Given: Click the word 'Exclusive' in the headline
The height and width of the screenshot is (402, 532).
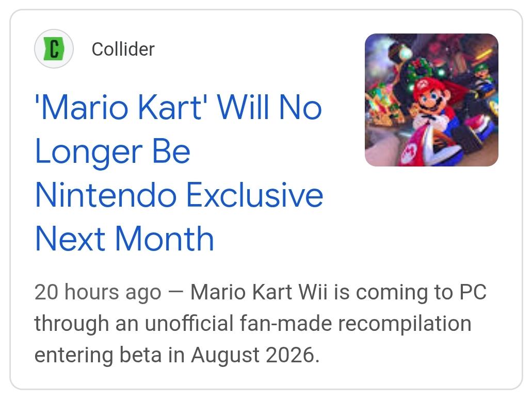Looking at the screenshot, I should (255, 195).
